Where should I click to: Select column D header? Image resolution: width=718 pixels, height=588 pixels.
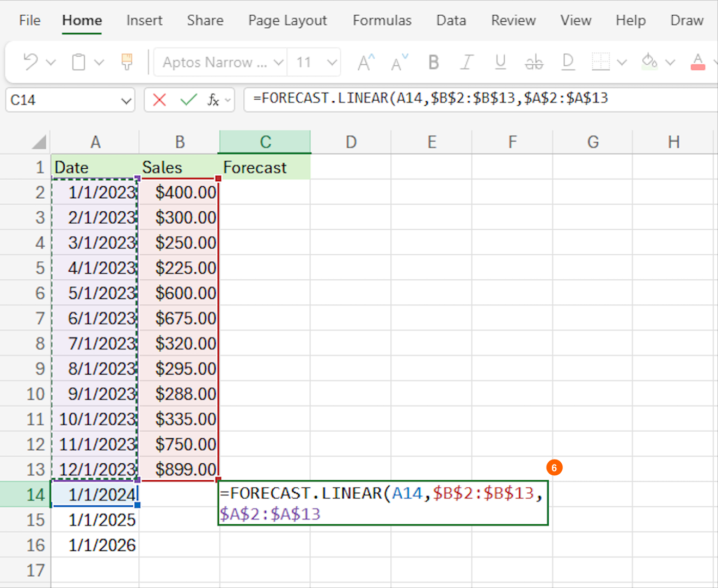(351, 142)
